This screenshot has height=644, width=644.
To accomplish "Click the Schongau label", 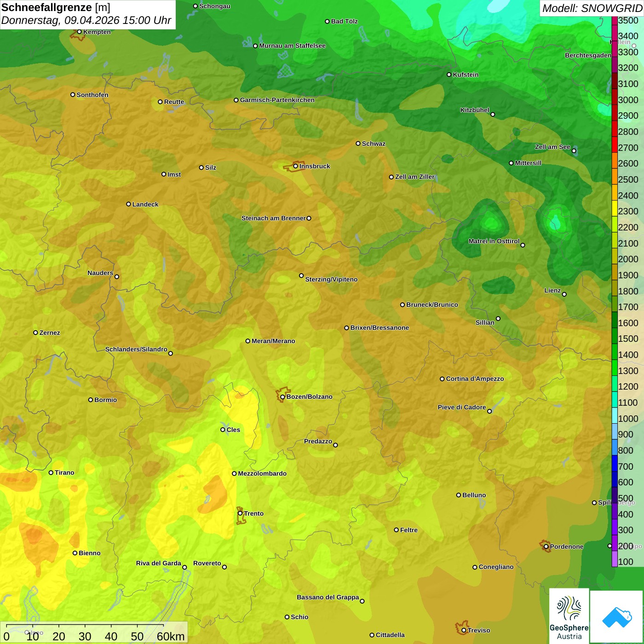I will pyautogui.click(x=215, y=6).
